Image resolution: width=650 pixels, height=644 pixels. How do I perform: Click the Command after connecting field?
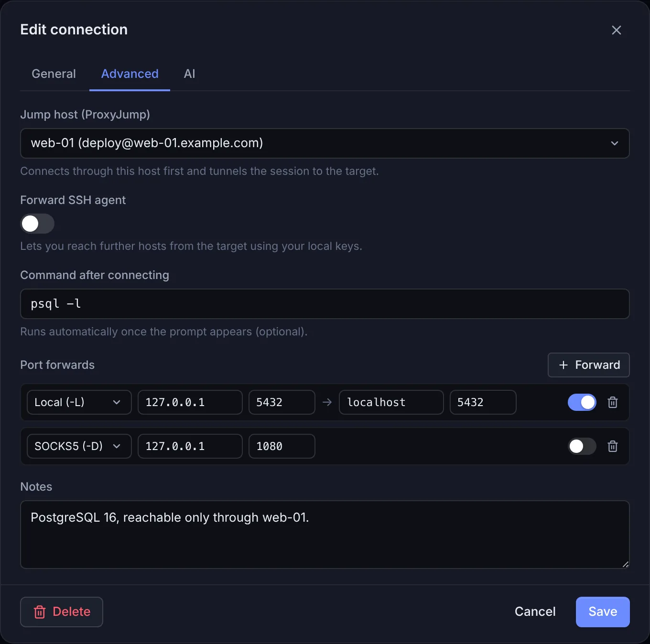pyautogui.click(x=325, y=304)
